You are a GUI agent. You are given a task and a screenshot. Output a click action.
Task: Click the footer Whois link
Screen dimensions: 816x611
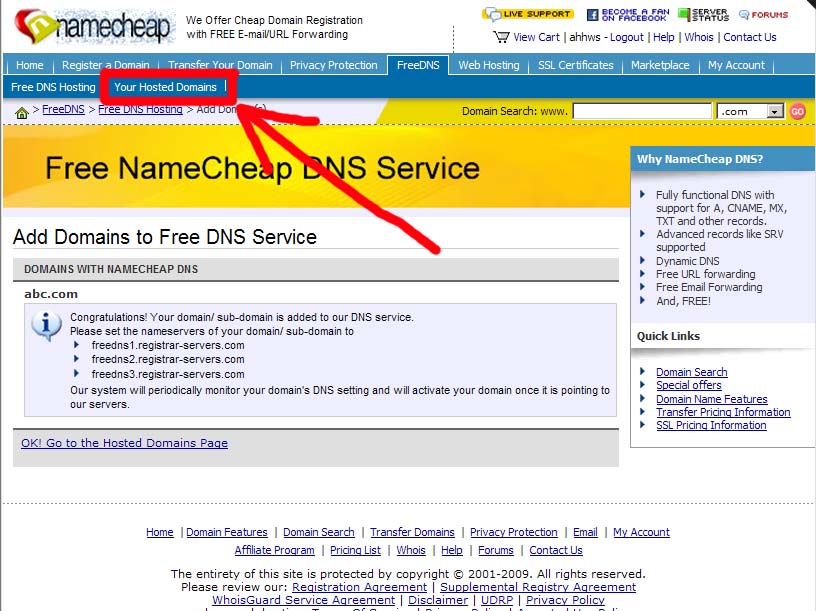[x=411, y=550]
